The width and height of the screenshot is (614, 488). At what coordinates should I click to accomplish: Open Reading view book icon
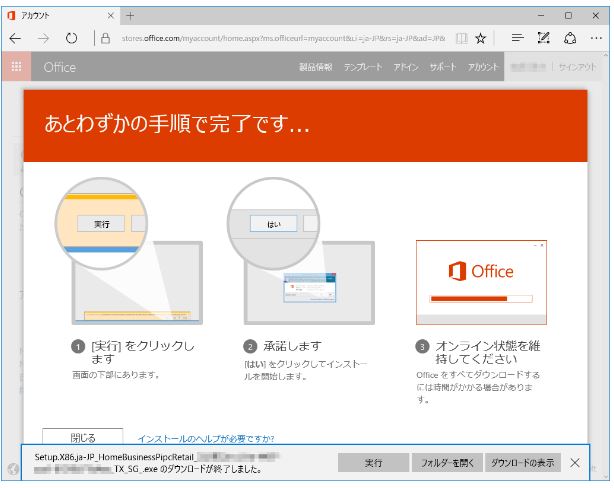[x=462, y=38]
